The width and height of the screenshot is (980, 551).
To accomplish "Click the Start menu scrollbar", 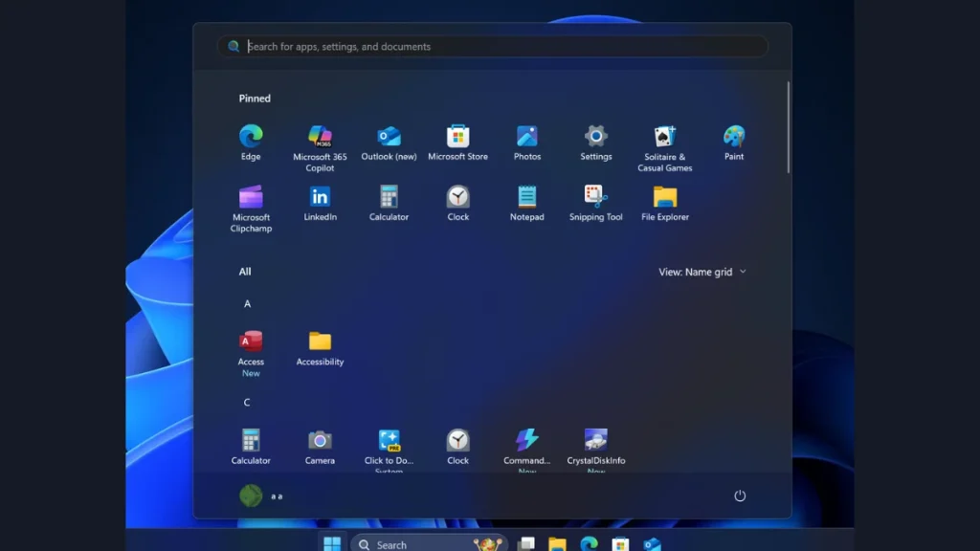I will click(789, 127).
